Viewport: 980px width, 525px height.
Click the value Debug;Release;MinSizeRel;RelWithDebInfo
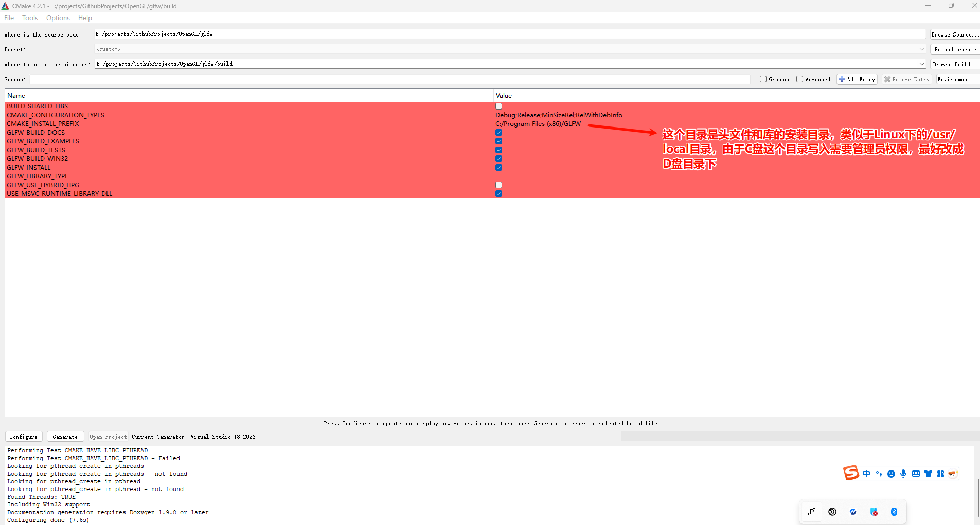pyautogui.click(x=559, y=115)
